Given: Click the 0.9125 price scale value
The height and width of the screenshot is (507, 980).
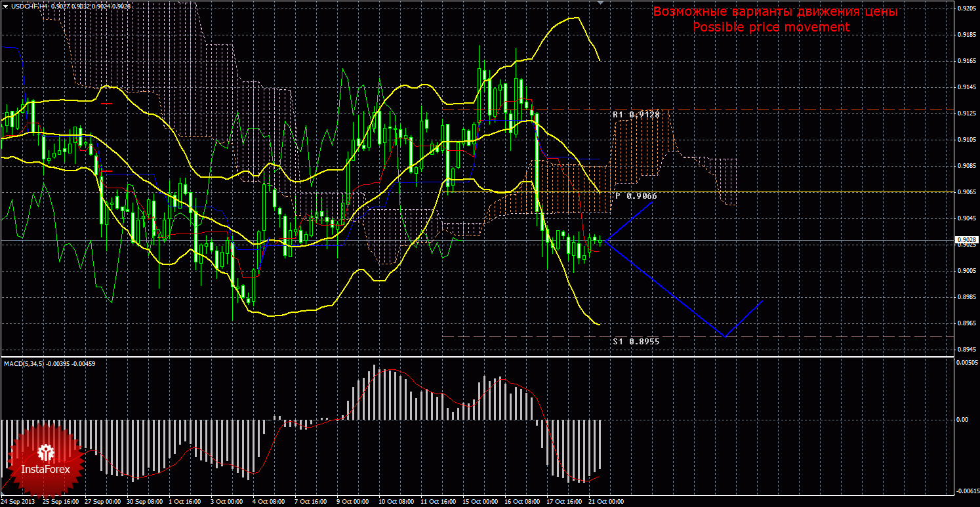Looking at the screenshot, I should 966,113.
